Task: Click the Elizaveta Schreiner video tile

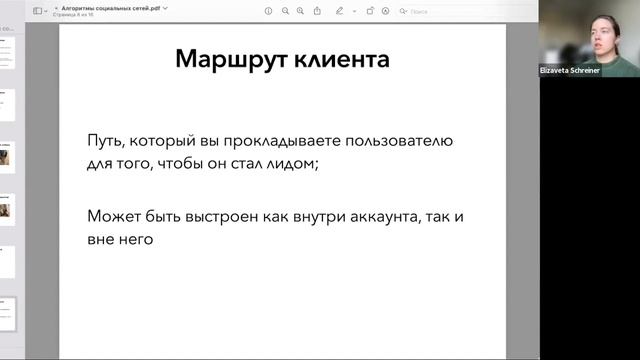Action: [589, 38]
